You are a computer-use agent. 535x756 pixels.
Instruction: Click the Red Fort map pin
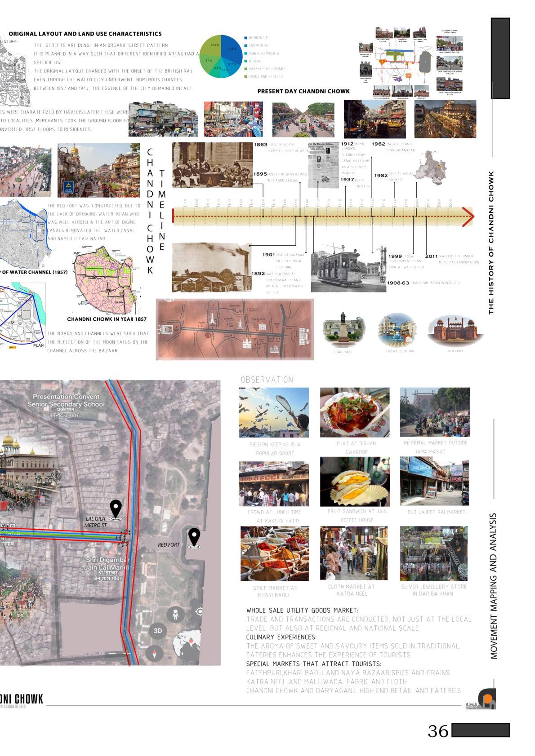pyautogui.click(x=194, y=538)
